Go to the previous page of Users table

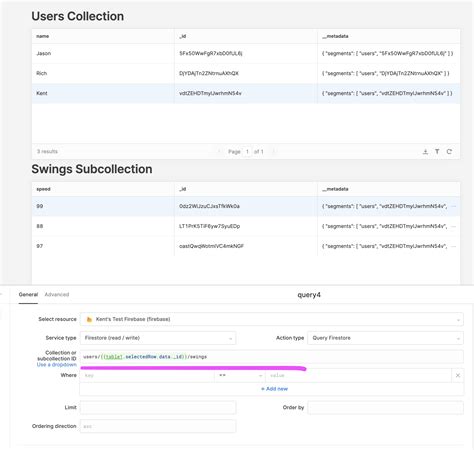coord(219,152)
